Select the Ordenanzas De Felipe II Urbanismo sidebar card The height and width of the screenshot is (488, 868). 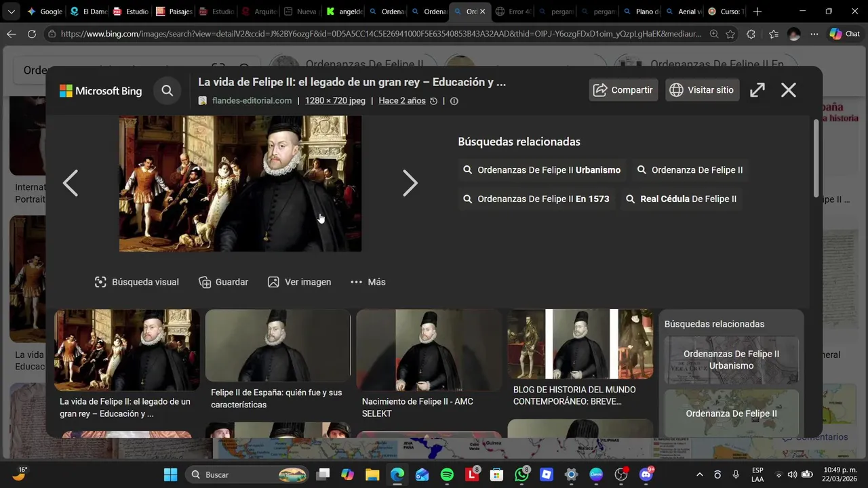[x=732, y=360]
